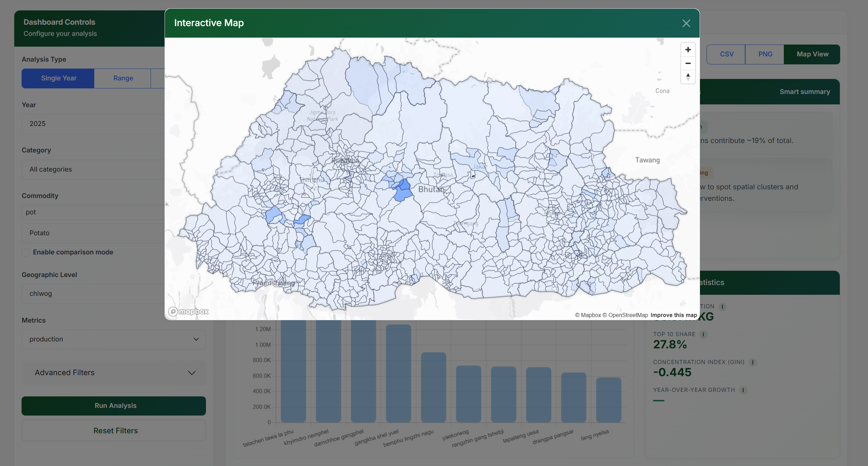Click the Mapbox logo on map
The image size is (868, 466).
188,311
